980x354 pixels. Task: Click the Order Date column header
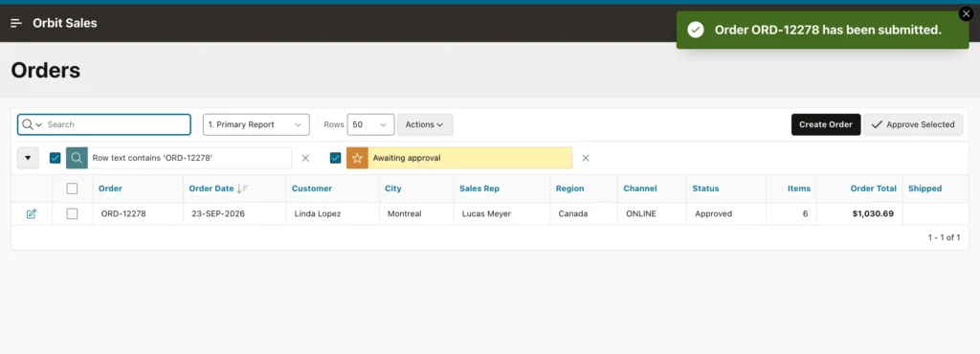212,188
